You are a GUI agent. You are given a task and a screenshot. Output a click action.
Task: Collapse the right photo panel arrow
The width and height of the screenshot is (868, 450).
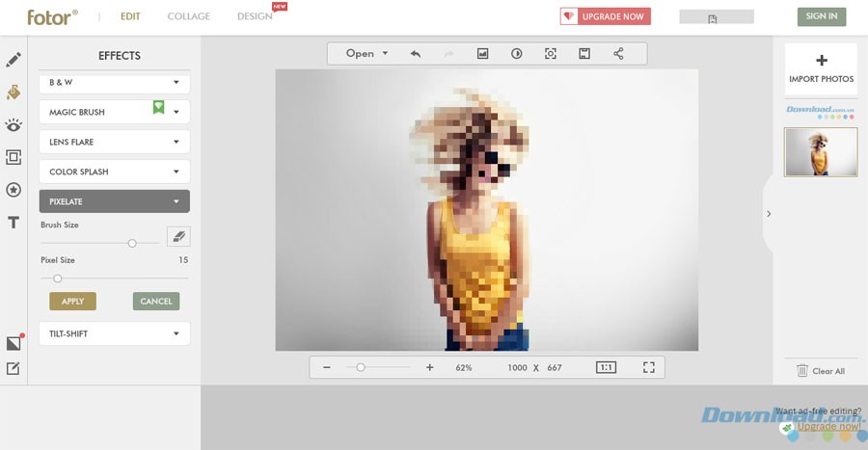pos(769,214)
